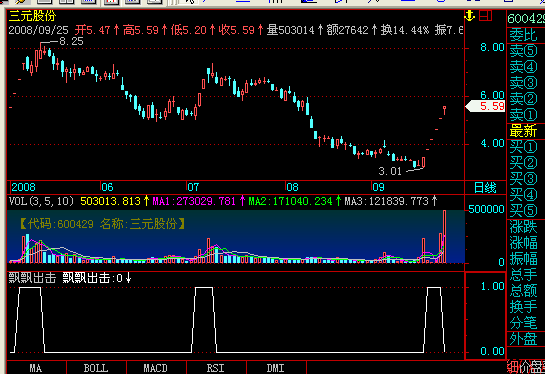Click the upward arrow next to 开5.47
The image size is (545, 374).
(x=116, y=30)
